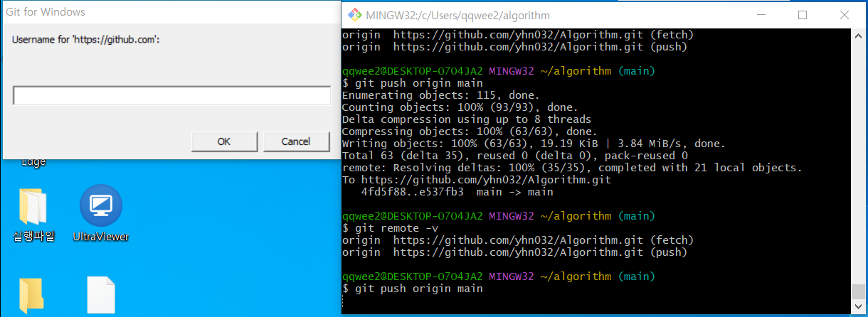Select the blank file icon on desktop

pos(100,295)
